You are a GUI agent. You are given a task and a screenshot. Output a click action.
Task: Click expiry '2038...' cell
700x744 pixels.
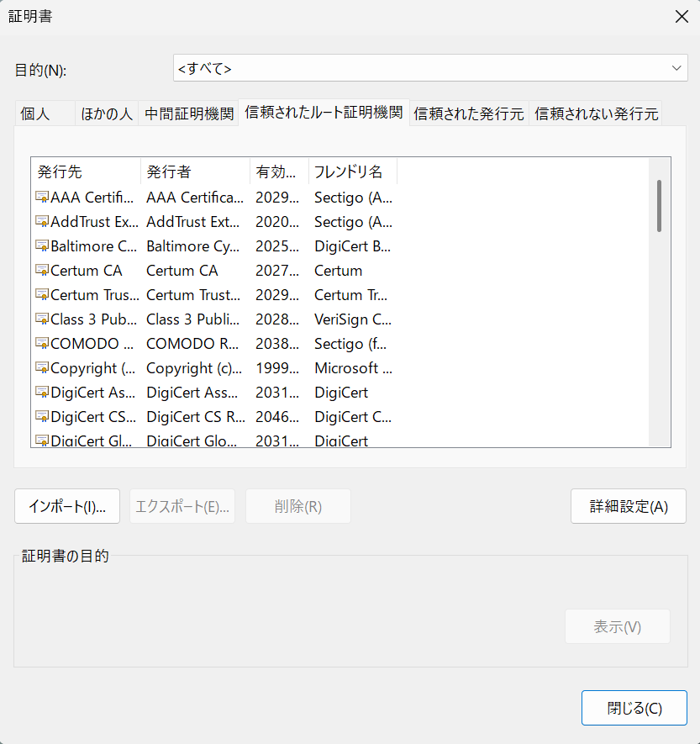click(x=277, y=344)
